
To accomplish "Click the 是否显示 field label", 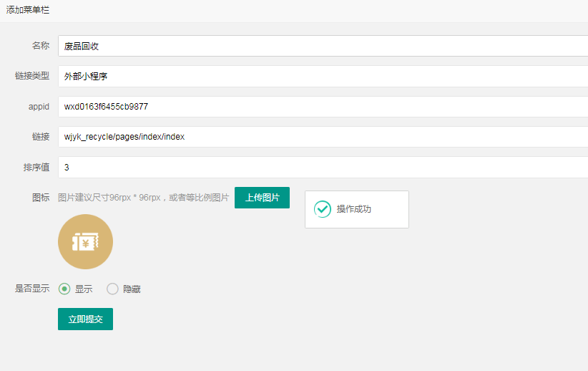I will click(32, 289).
